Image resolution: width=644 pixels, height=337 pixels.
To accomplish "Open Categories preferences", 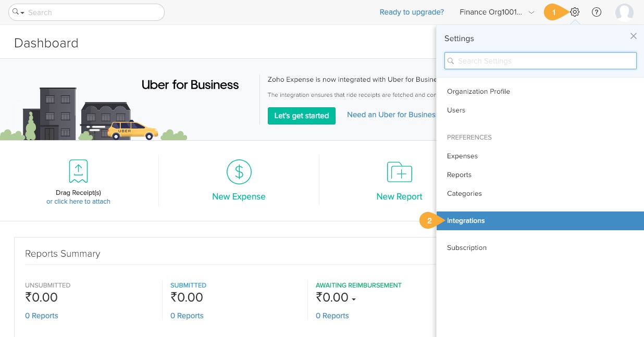I will pos(464,194).
